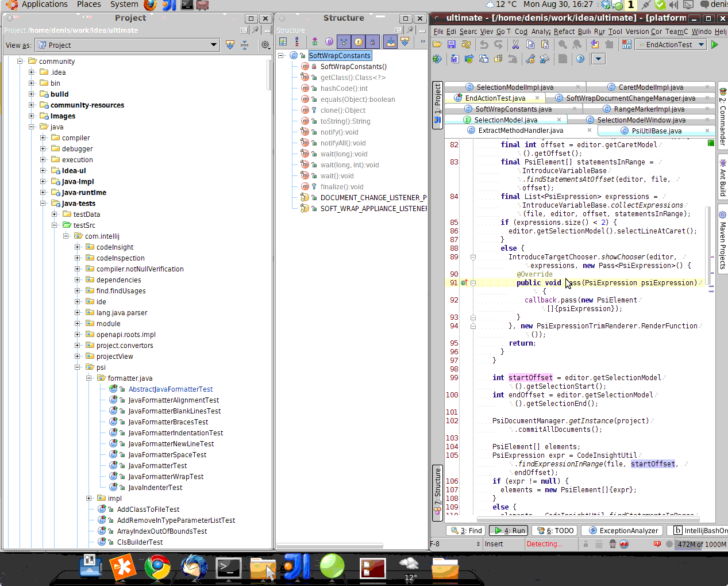The height and width of the screenshot is (586, 728).
Task: Click the Autoscroll to Source icon in Project panel
Action: click(230, 45)
